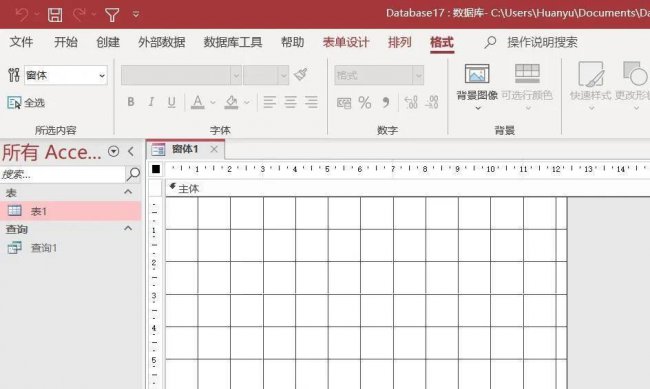The image size is (650, 389).
Task: Collapse navigation pane with shutter bar arrow
Action: (131, 152)
